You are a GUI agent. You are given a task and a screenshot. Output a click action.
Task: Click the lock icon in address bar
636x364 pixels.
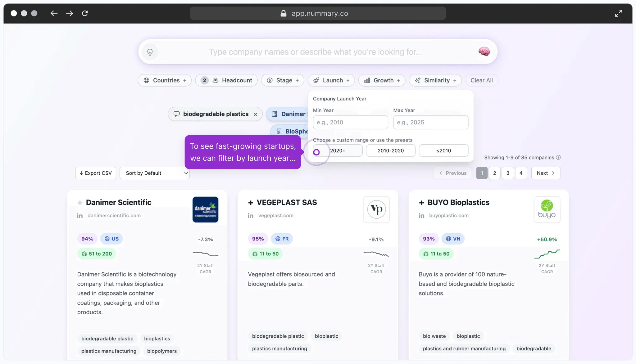tap(283, 13)
